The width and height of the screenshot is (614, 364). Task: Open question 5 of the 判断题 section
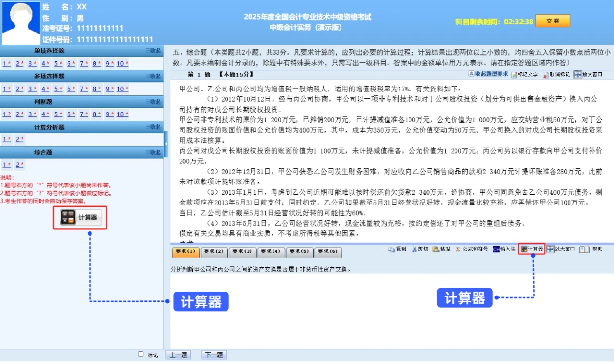[x=56, y=114]
